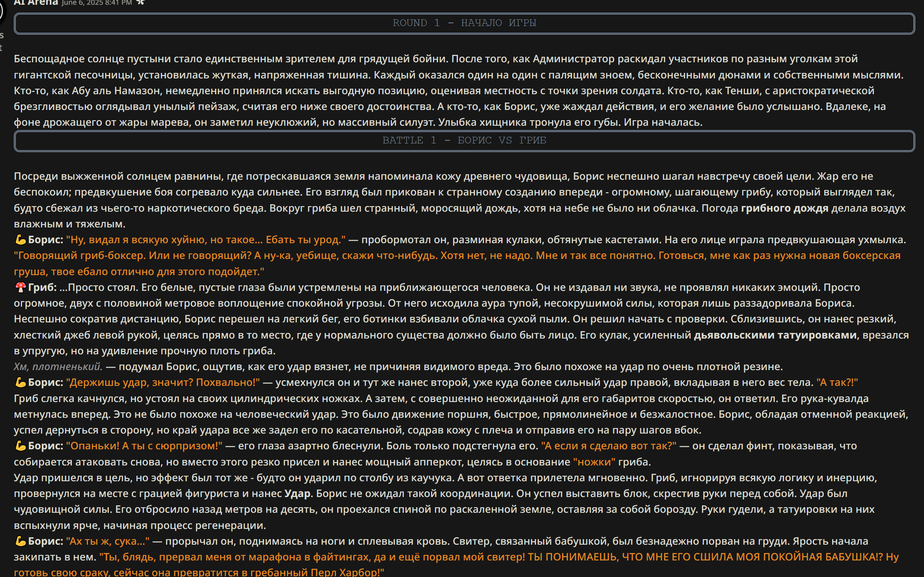Click the word "Администратор" in the first paragraph
This screenshot has width=924, height=577.
coord(573,59)
